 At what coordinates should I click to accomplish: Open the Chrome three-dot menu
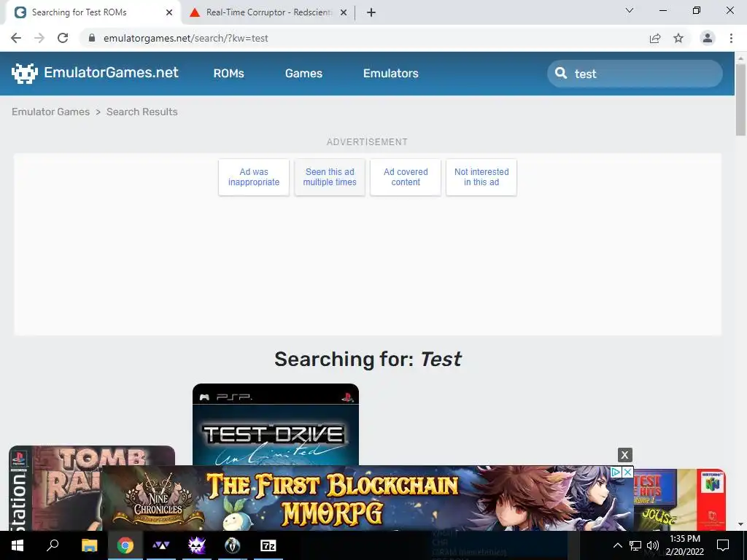point(731,38)
